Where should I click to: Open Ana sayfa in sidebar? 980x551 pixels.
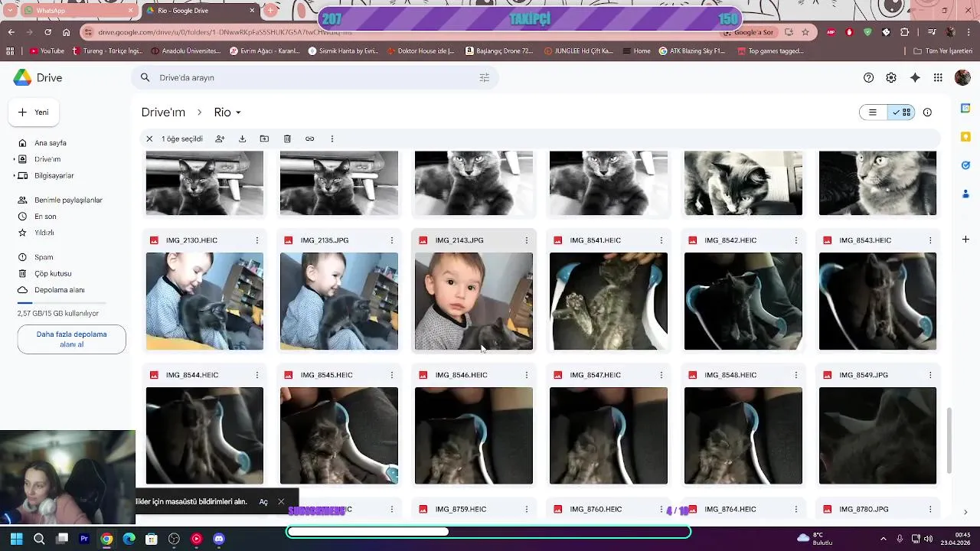tap(51, 143)
